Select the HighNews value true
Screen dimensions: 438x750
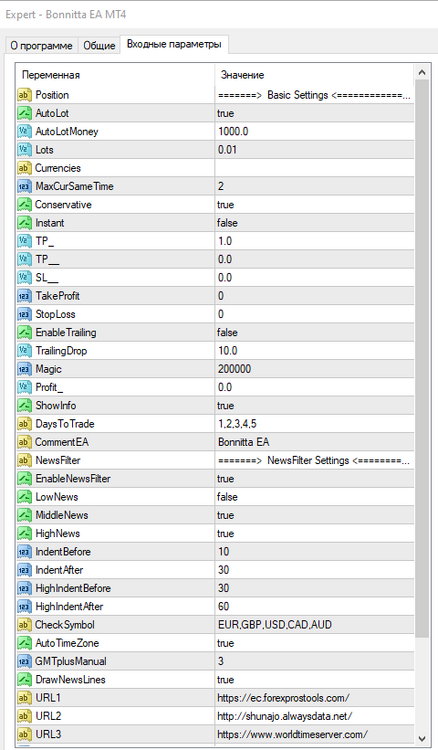[x=226, y=533]
